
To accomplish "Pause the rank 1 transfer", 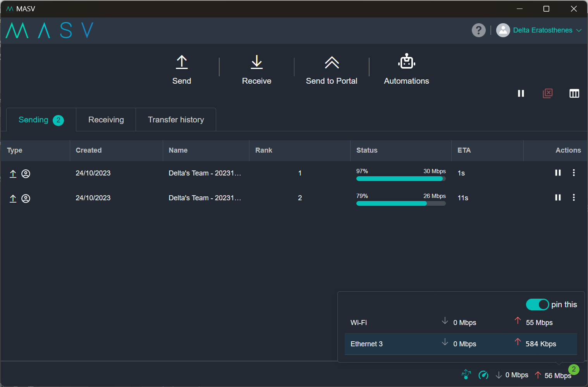I will click(558, 173).
